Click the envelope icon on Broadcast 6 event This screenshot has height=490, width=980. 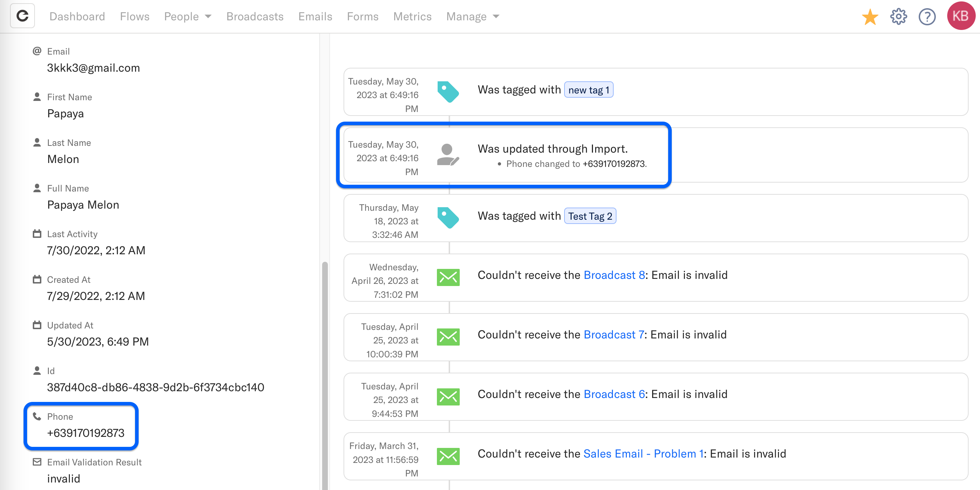click(x=448, y=397)
